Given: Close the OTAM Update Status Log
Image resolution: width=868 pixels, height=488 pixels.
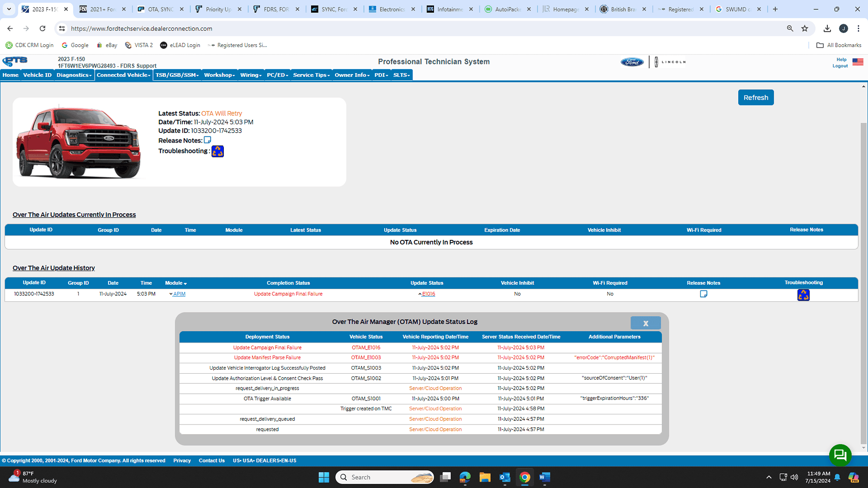Looking at the screenshot, I should [645, 323].
